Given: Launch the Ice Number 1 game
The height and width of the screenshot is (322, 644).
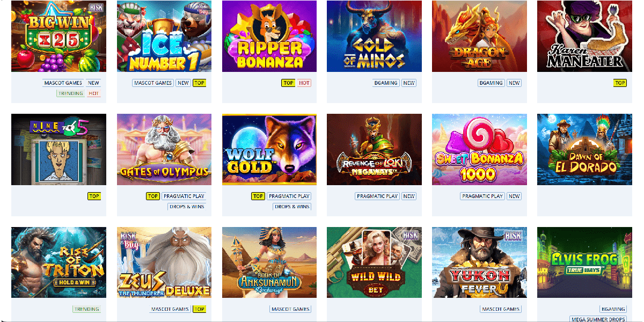Looking at the screenshot, I should pos(164,36).
